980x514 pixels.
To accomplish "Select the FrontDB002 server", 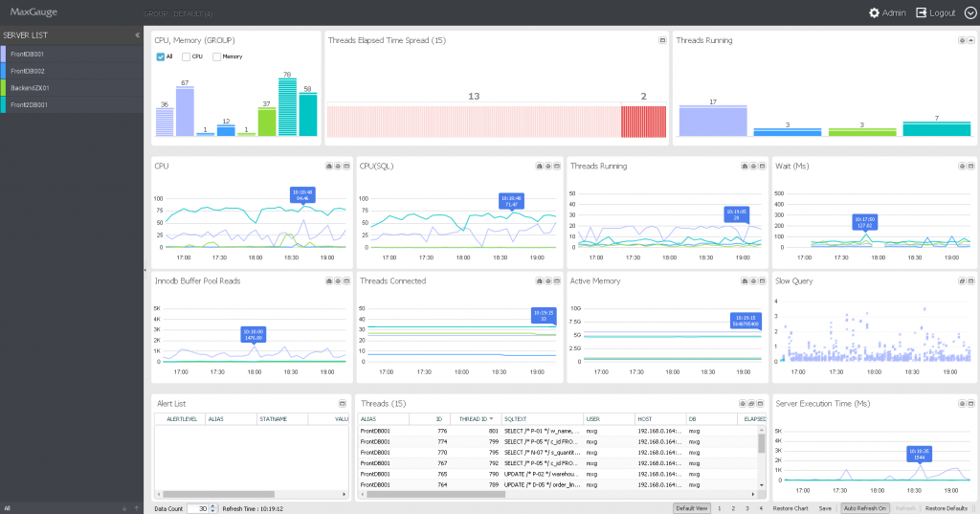I will pyautogui.click(x=72, y=71).
